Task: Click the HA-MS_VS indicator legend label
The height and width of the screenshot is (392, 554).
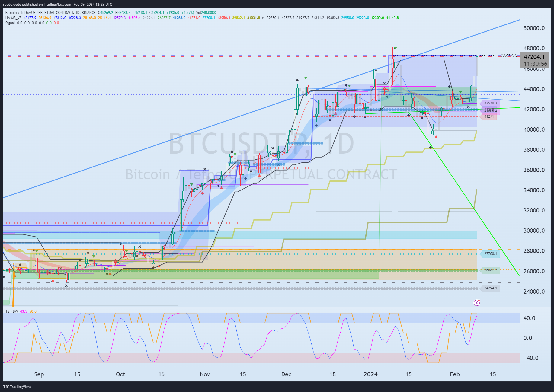Action: point(13,18)
